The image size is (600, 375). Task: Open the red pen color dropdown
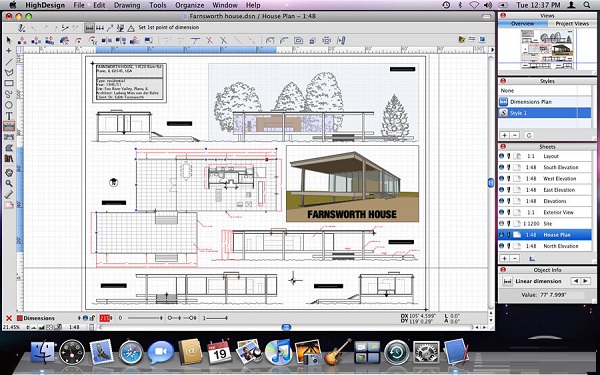(112, 318)
